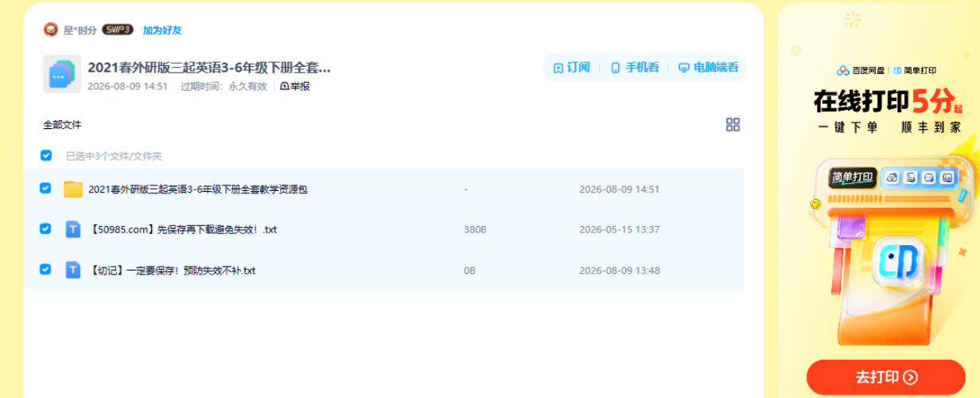This screenshot has width=980, height=398.
Task: Click the 加为好友 link
Action: [162, 30]
